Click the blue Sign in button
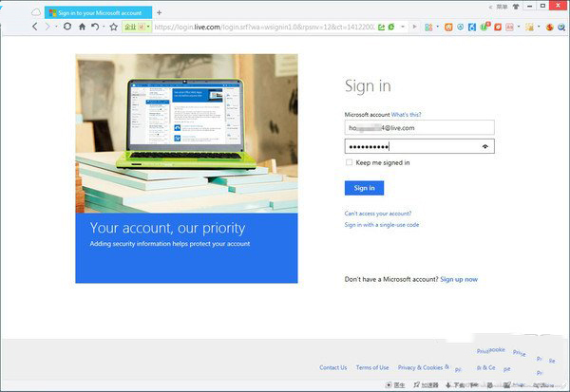570x392 pixels. pyautogui.click(x=364, y=188)
